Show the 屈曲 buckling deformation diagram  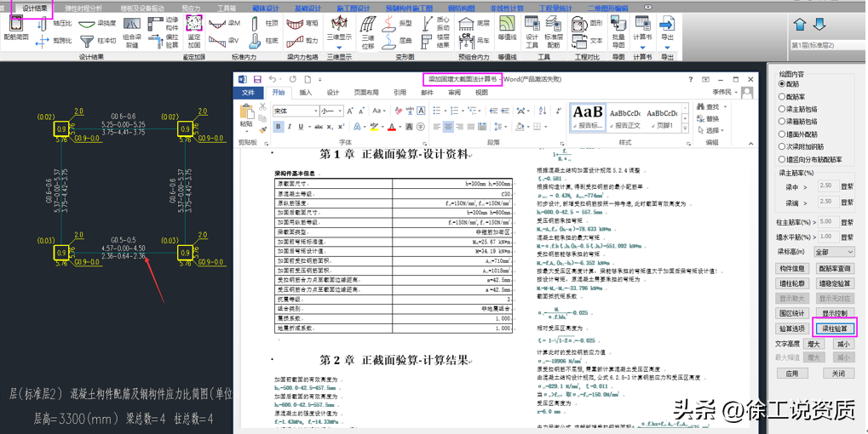(x=398, y=41)
